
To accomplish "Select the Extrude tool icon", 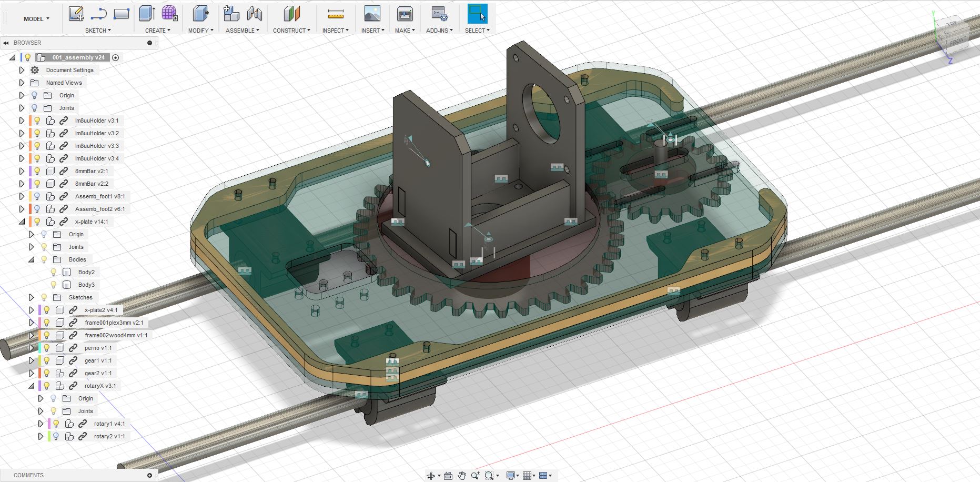I will (147, 14).
